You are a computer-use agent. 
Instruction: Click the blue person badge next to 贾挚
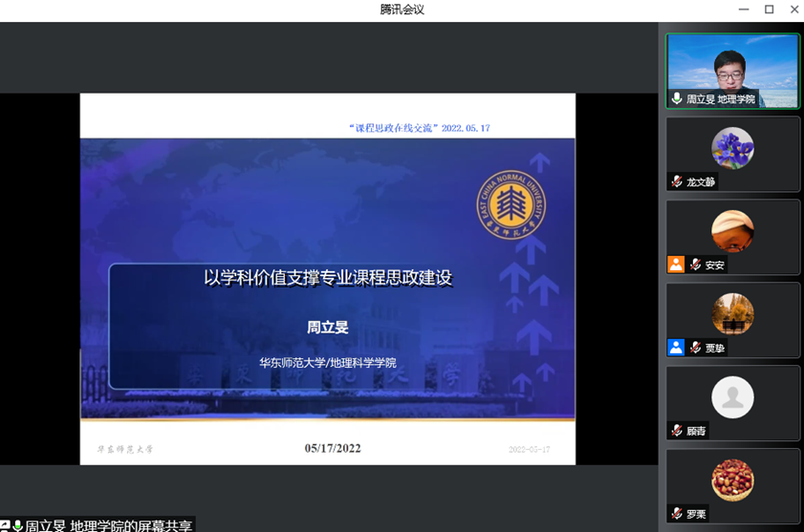pos(676,348)
